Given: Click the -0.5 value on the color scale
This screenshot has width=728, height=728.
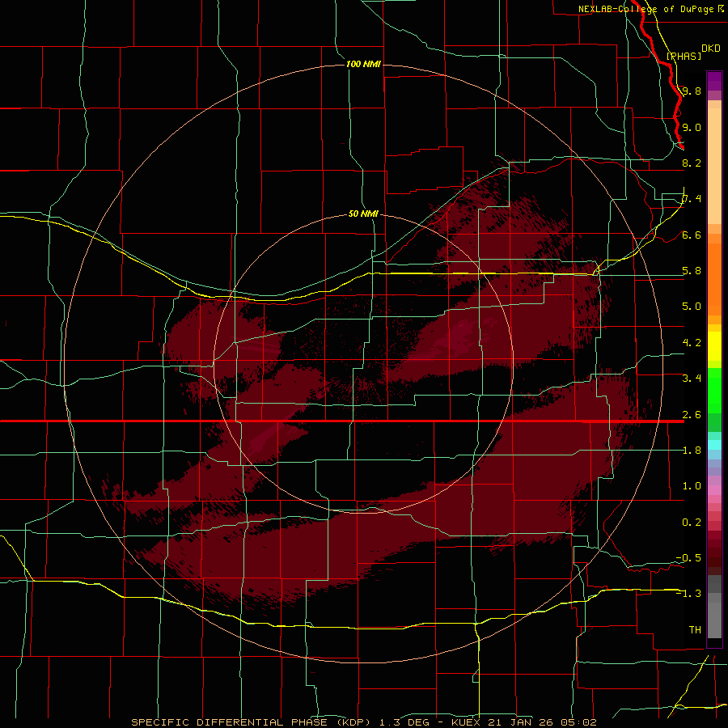Looking at the screenshot, I should pos(688,558).
